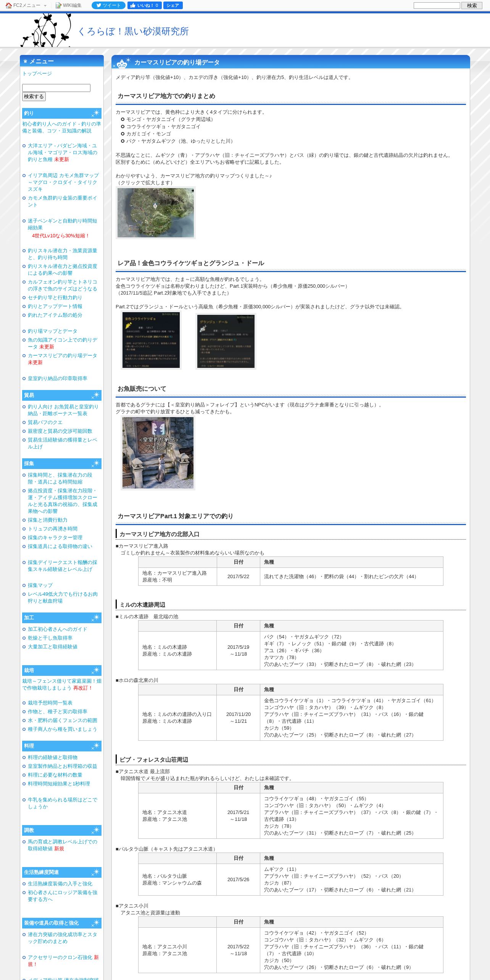Open the くろらぼ！黒い砂漠研究所 site title
Screen dimensions: 490x980
[x=133, y=31]
